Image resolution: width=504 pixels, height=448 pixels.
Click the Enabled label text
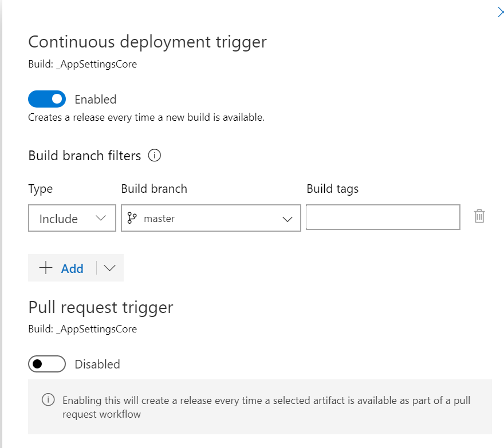(96, 100)
